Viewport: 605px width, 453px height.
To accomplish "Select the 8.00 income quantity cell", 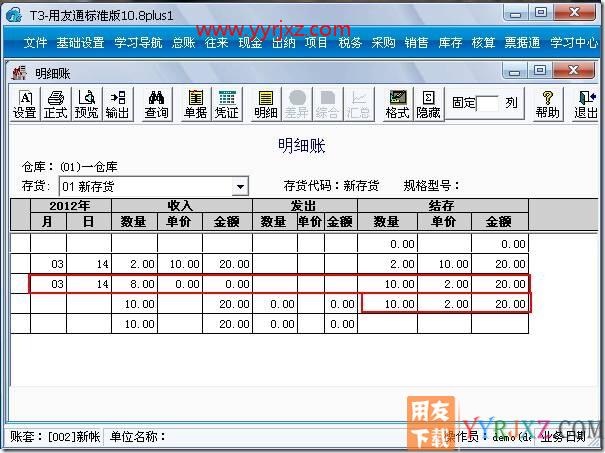I will point(134,284).
